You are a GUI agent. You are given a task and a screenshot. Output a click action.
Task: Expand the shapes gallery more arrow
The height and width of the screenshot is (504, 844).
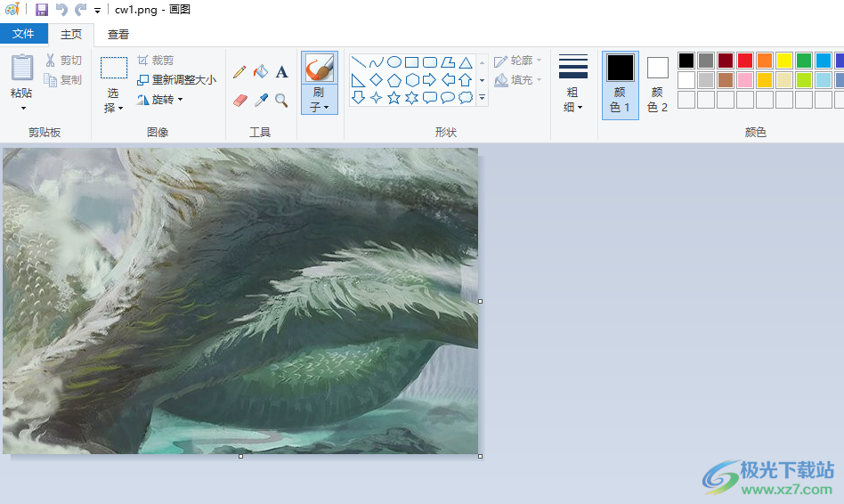coord(483,97)
